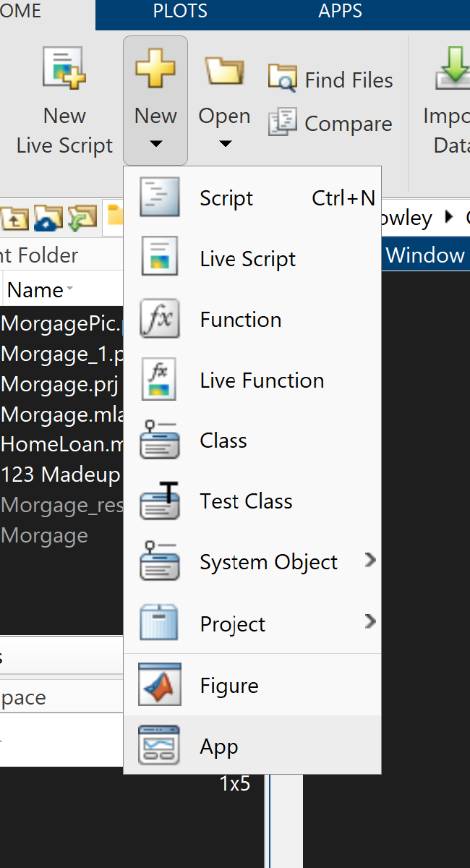Viewport: 470px width, 868px height.
Task: Choose Live Function menu entry
Action: coord(252,380)
